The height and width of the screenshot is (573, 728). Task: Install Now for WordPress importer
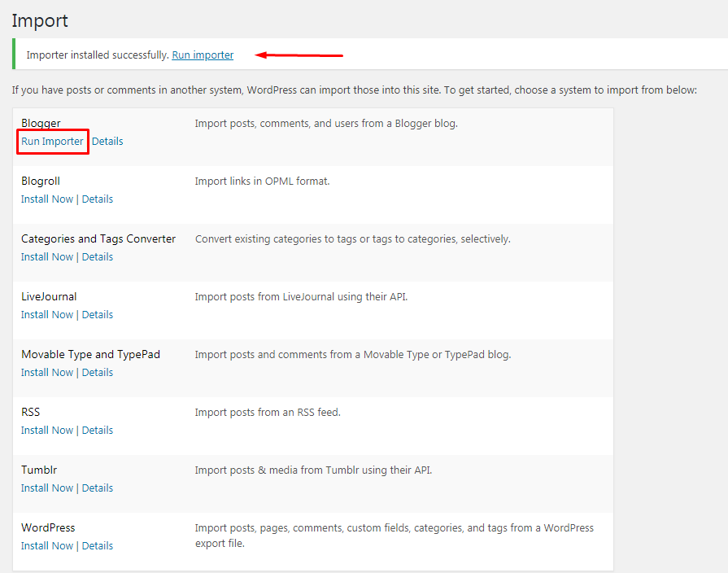pos(47,545)
